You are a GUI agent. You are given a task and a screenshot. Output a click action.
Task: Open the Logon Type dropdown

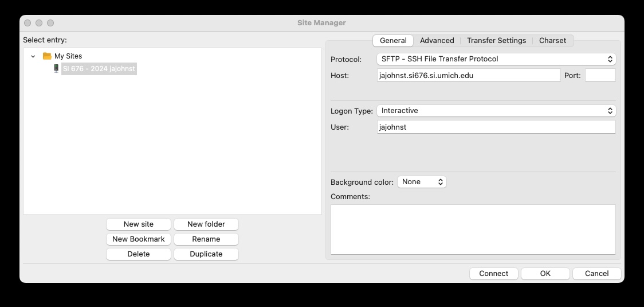point(496,111)
